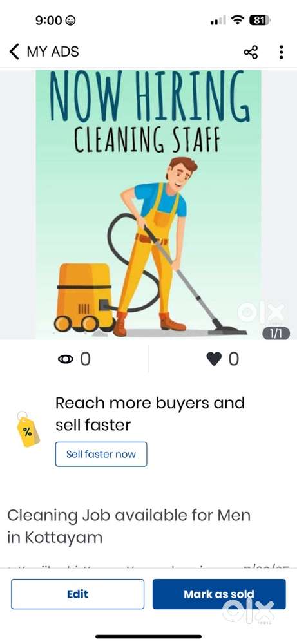Open the Now Hiring cleaning staff image
The width and height of the screenshot is (297, 644).
[148, 204]
